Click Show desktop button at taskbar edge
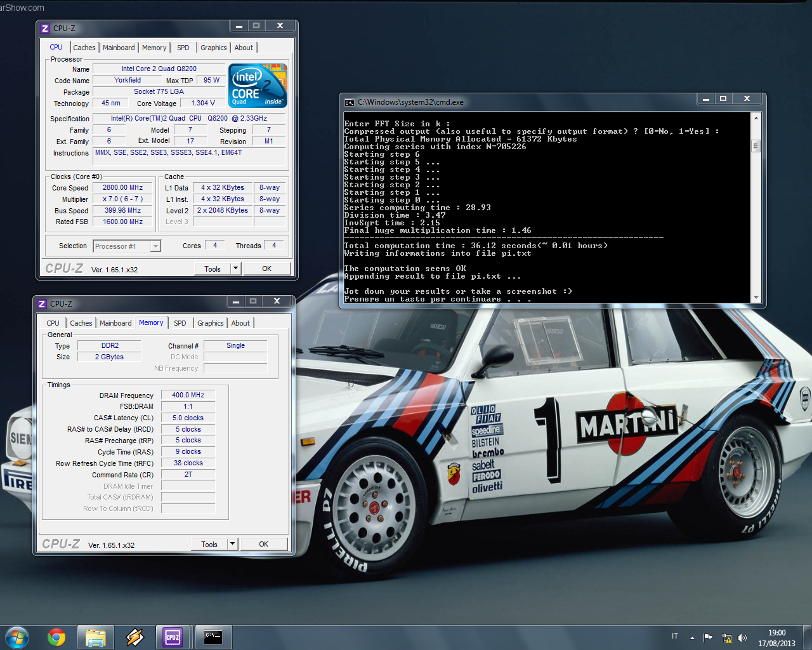The image size is (812, 650). coord(807,637)
